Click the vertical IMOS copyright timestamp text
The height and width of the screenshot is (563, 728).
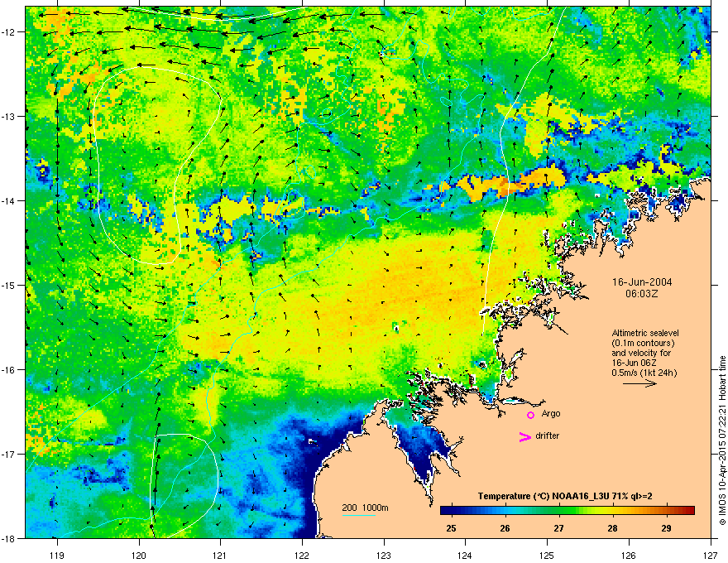722,440
